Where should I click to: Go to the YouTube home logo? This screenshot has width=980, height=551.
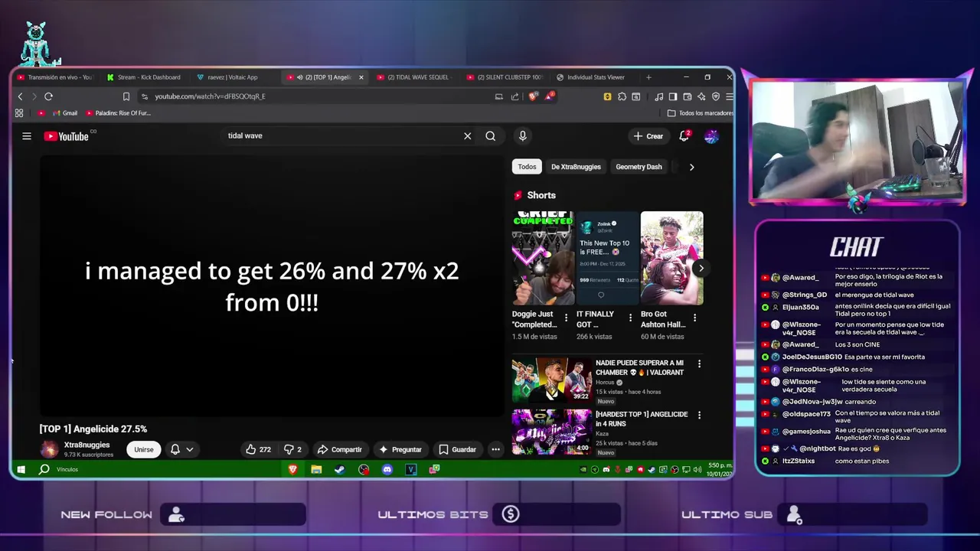(x=67, y=136)
